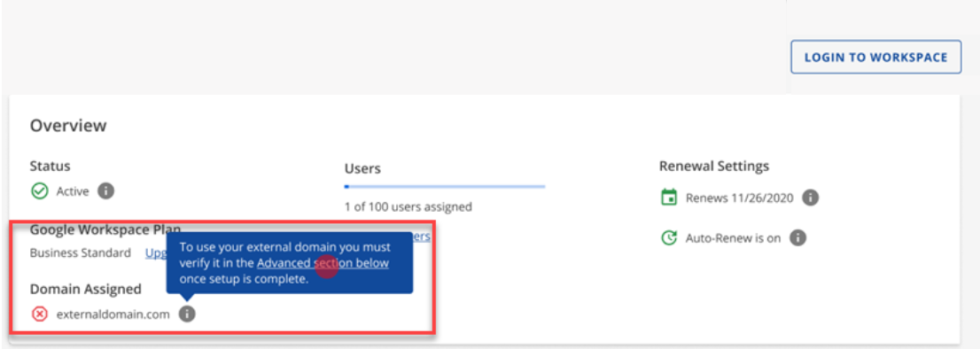Click info icon beside externaldomain.com
Viewport: 980px width, 349px height.
tap(187, 314)
